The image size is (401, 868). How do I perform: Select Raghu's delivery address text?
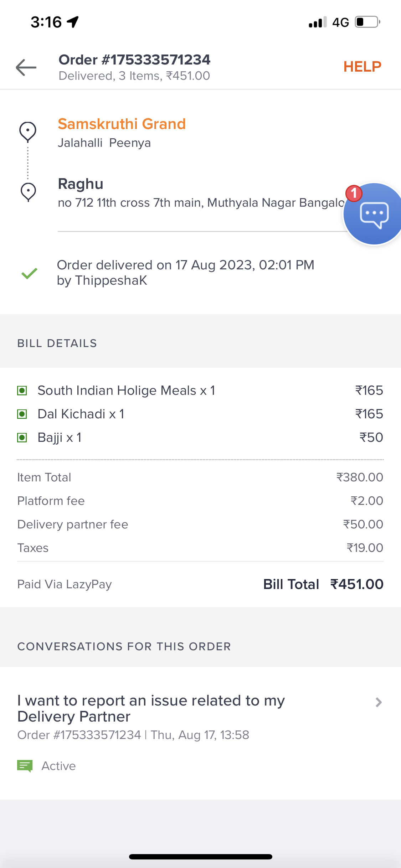tap(201, 203)
